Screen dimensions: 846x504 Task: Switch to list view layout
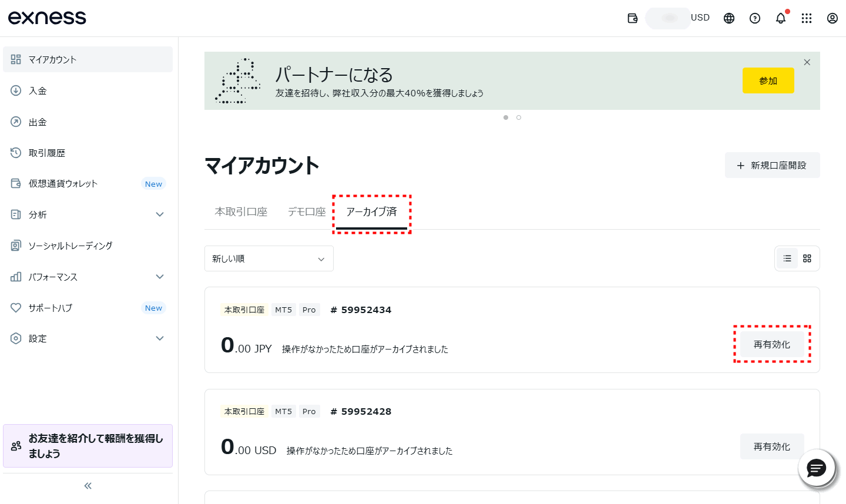(x=787, y=258)
